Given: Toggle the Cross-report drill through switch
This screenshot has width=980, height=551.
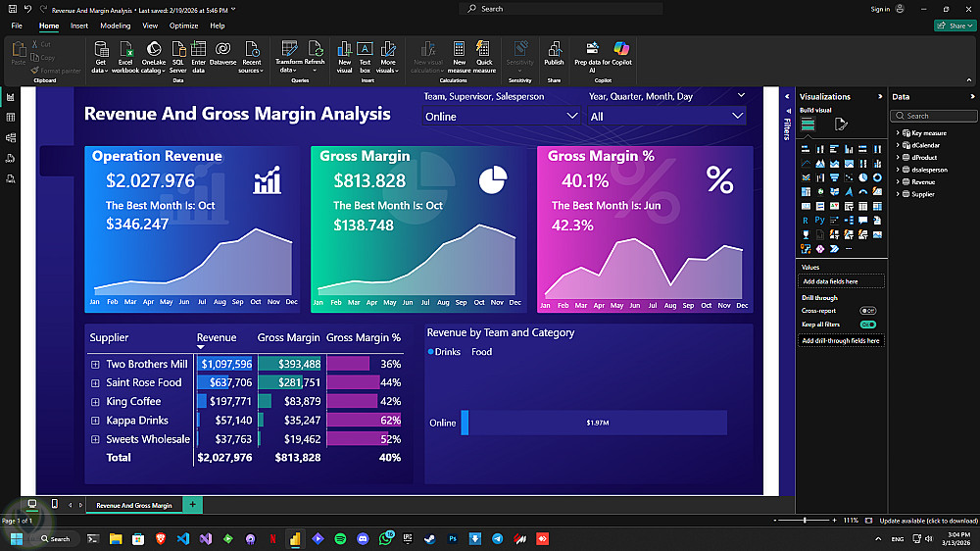Looking at the screenshot, I should [x=867, y=311].
